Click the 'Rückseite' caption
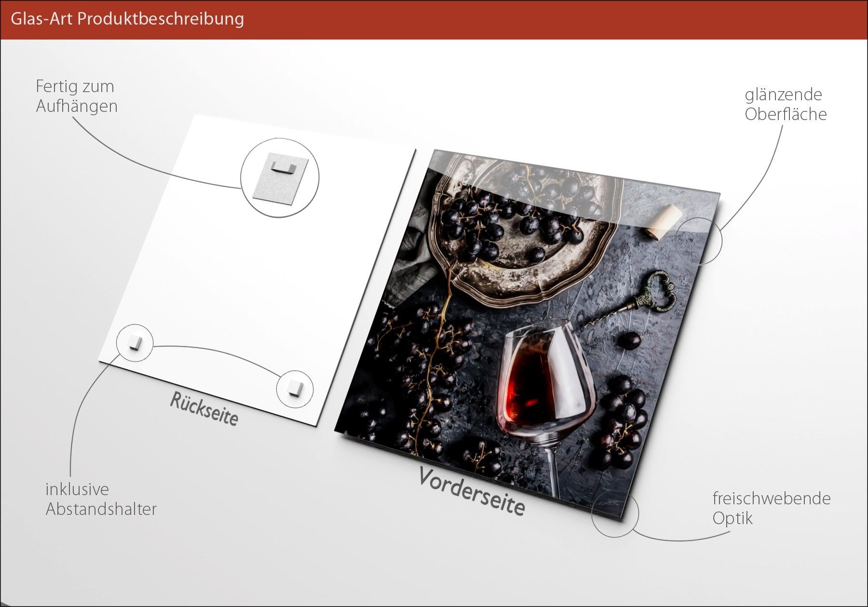The width and height of the screenshot is (868, 607). pyautogui.click(x=204, y=409)
